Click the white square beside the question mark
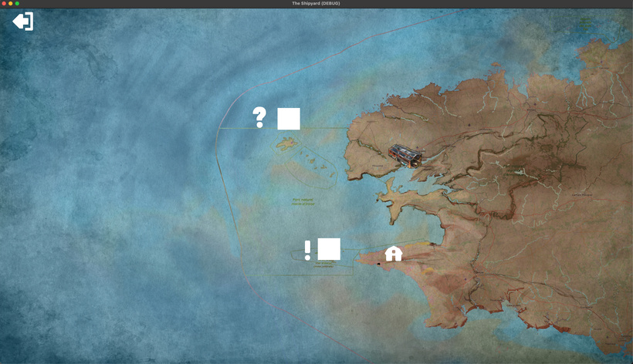Screen dimensions: 633x364 [x=289, y=119]
